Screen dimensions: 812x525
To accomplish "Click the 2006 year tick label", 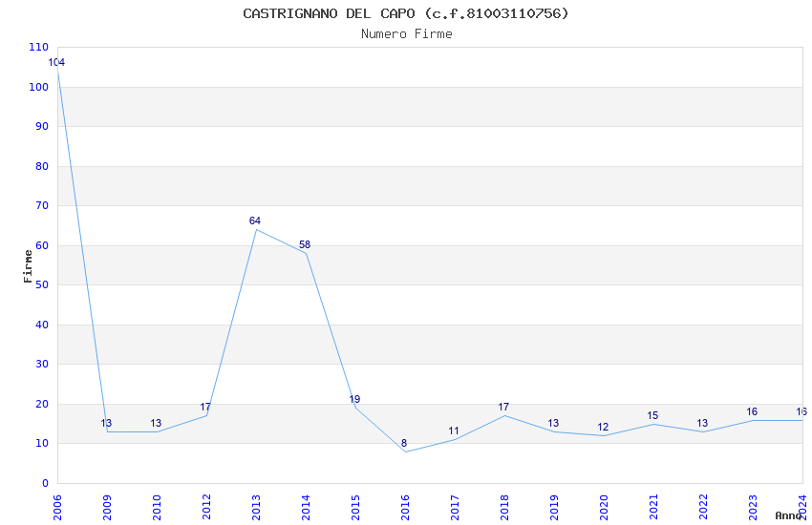I will (57, 508).
